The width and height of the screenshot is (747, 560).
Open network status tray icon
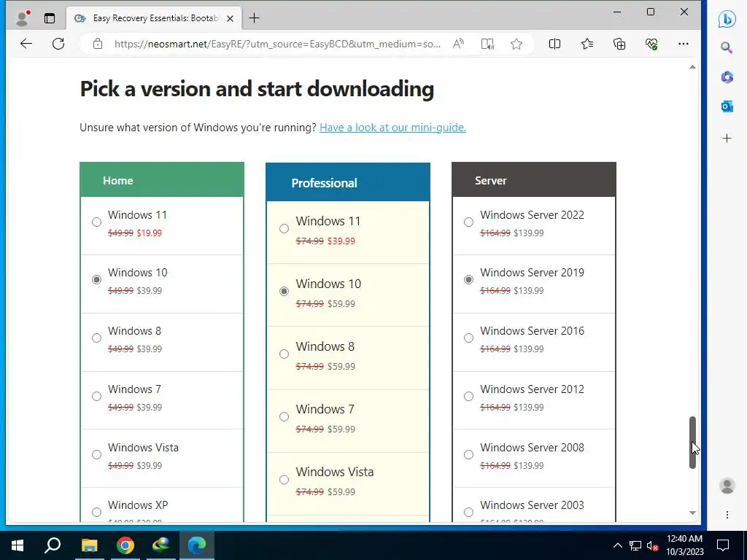click(635, 545)
